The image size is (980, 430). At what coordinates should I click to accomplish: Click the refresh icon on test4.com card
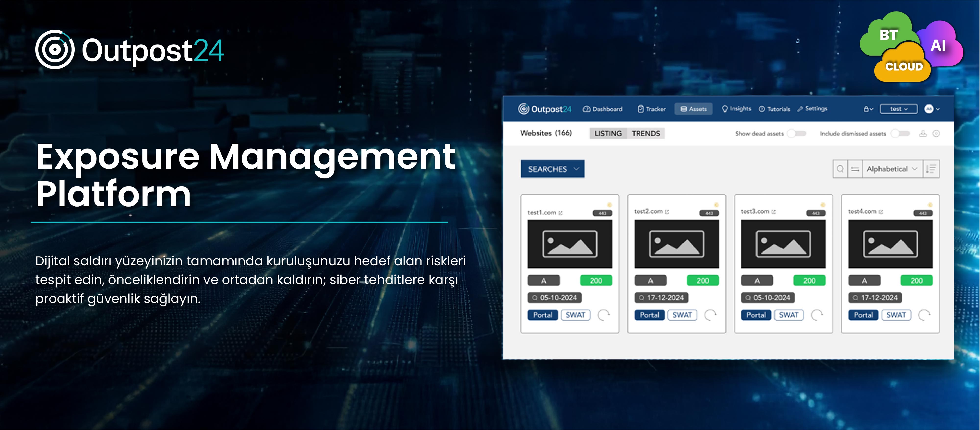click(x=924, y=315)
